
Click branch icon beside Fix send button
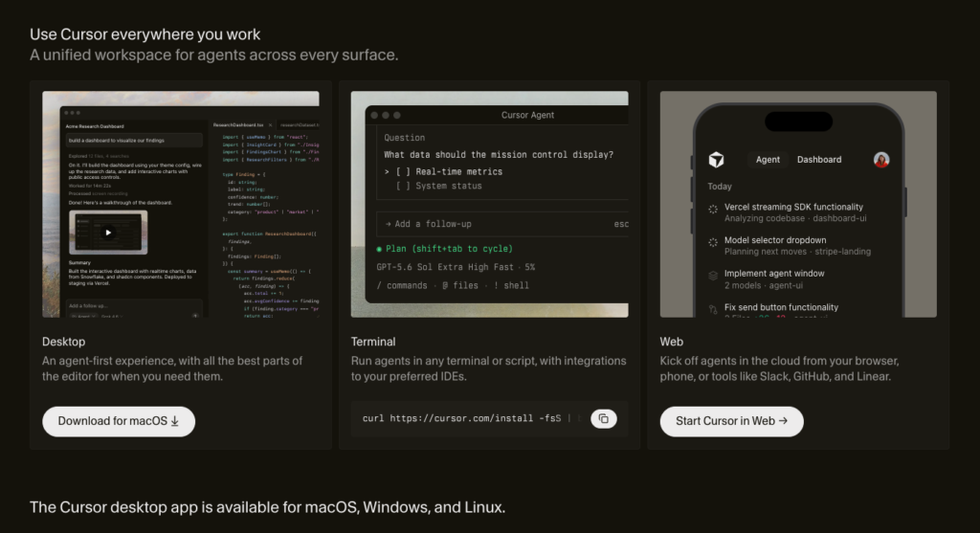(712, 309)
